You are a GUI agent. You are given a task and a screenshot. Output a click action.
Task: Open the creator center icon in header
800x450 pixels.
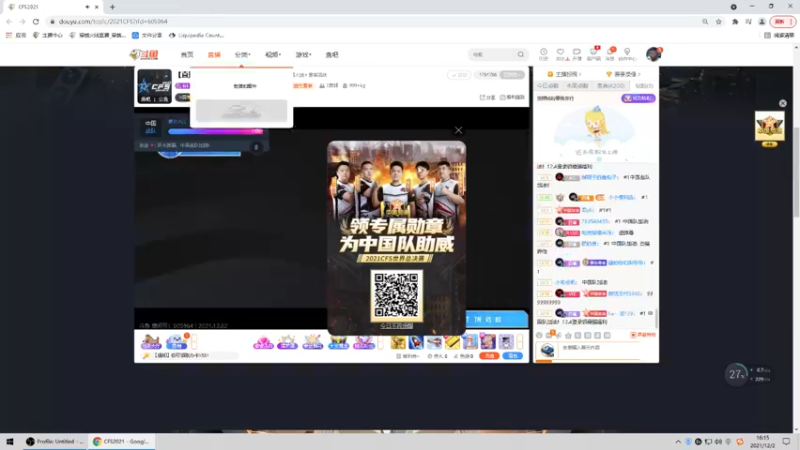tap(627, 54)
